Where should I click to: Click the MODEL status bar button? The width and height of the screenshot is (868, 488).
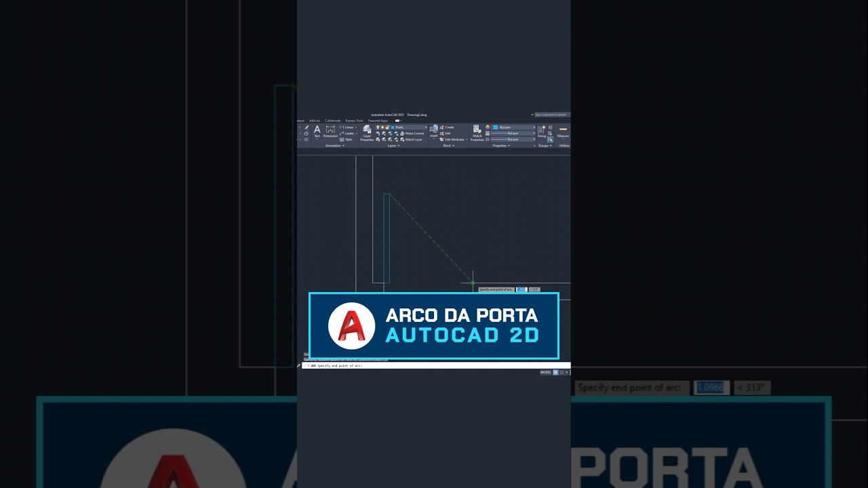click(x=546, y=372)
